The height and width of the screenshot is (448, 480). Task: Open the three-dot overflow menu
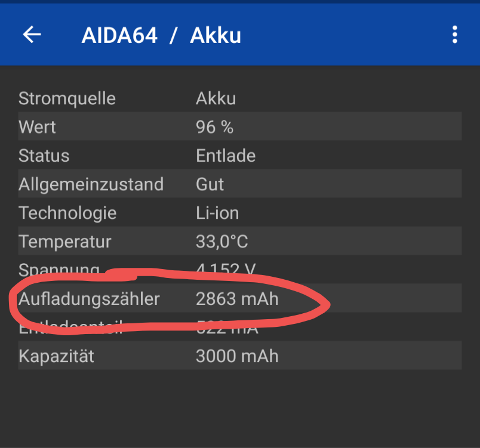454,34
